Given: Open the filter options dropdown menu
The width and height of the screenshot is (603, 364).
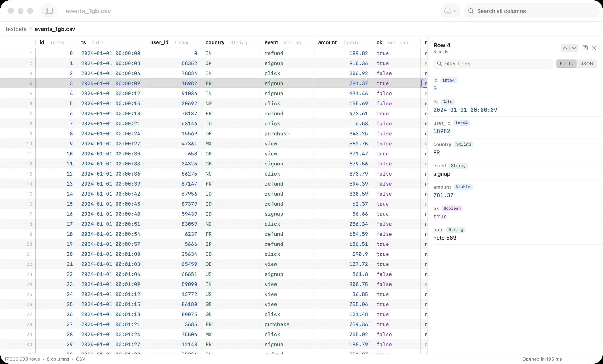Looking at the screenshot, I should click(x=450, y=11).
